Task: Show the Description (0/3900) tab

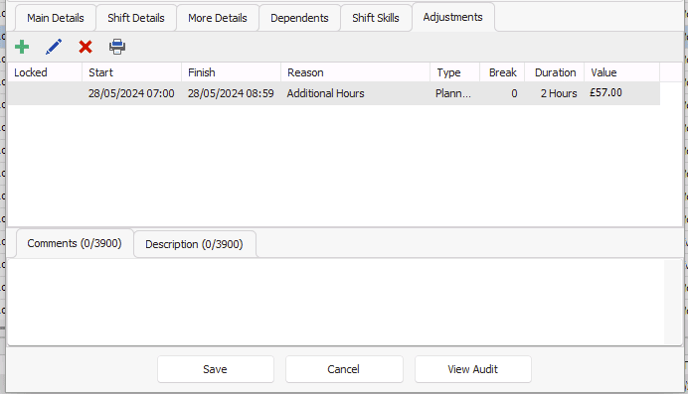Action: tap(194, 244)
